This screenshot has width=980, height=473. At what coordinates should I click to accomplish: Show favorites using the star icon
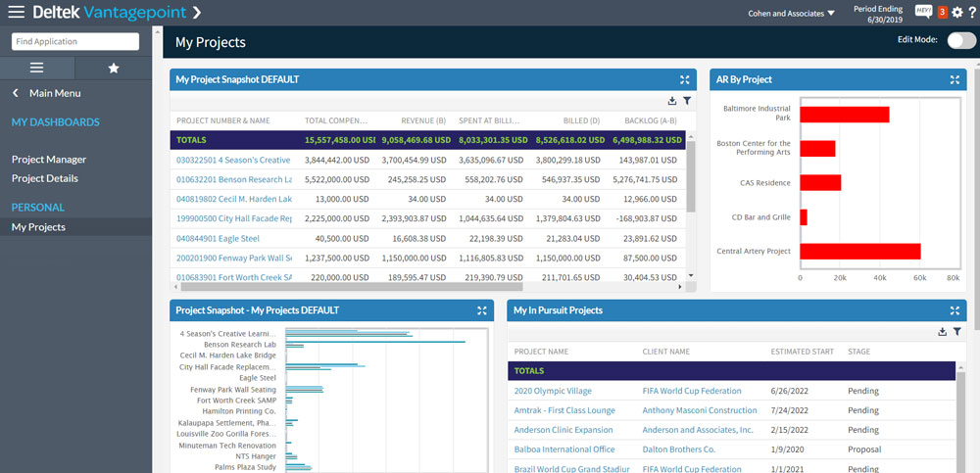pos(114,68)
